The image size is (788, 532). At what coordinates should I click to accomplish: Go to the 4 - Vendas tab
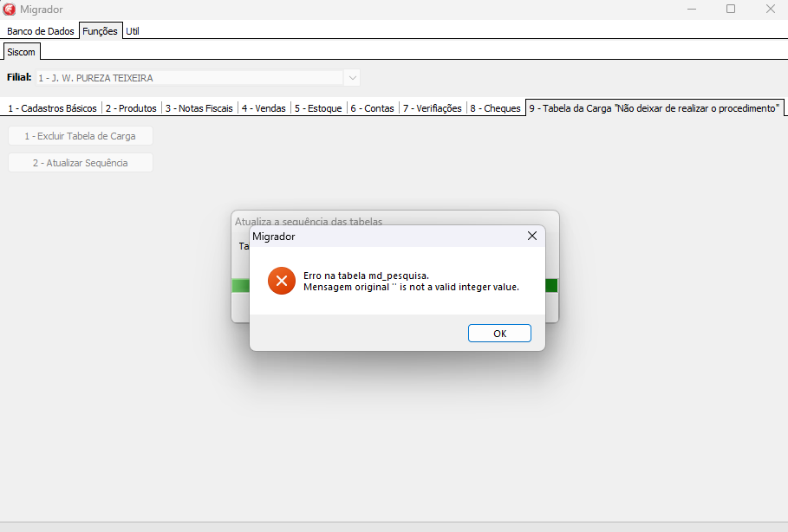[264, 108]
